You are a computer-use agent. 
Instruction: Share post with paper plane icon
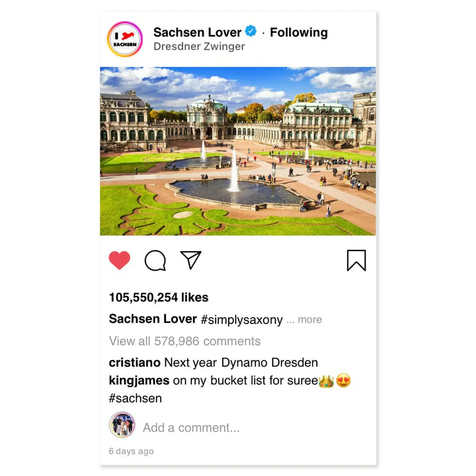coord(191,260)
